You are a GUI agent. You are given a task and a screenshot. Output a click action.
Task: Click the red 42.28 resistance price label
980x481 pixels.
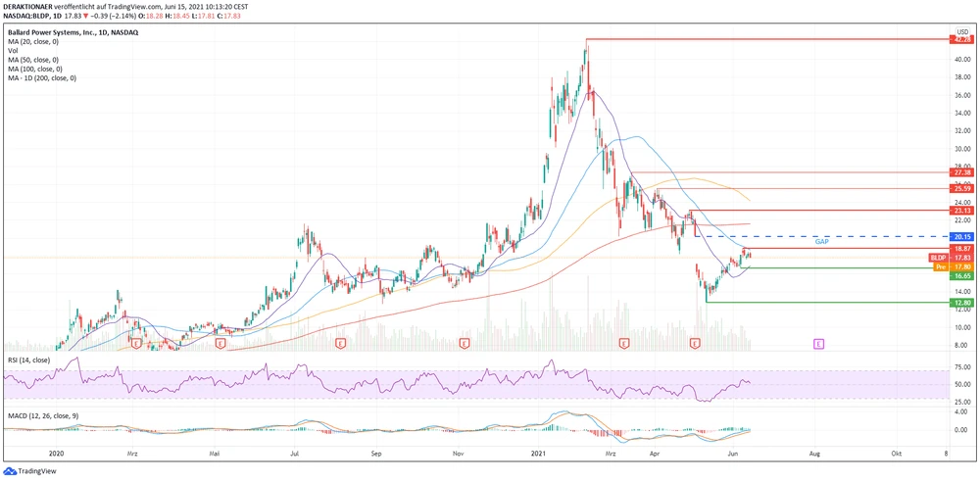tap(960, 38)
